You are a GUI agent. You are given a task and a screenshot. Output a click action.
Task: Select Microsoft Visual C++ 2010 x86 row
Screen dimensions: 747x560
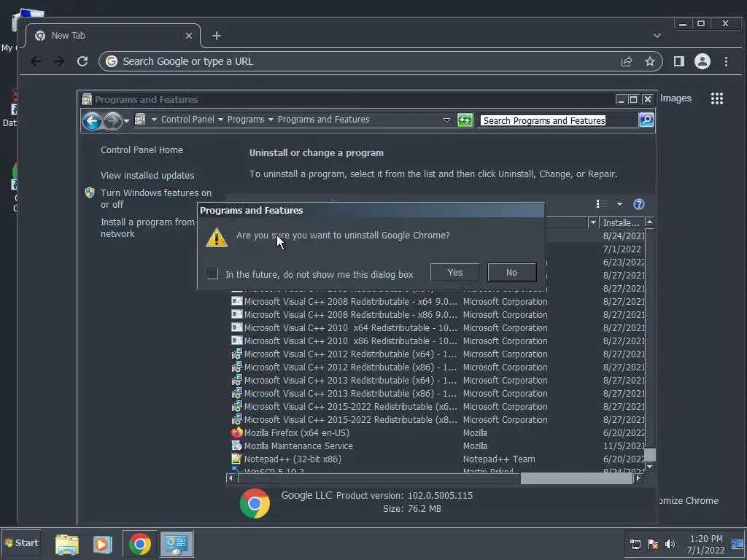(438, 341)
